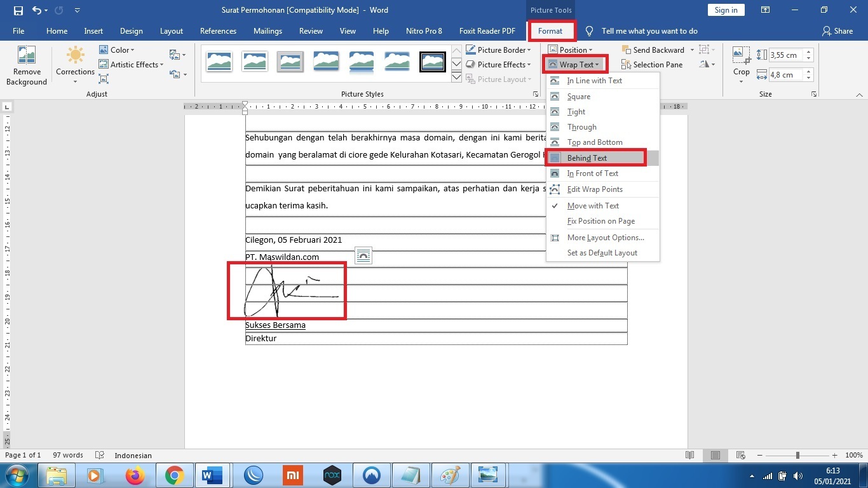Viewport: 868px width, 488px height.
Task: Select the Corrections adjustment icon
Action: tap(74, 62)
